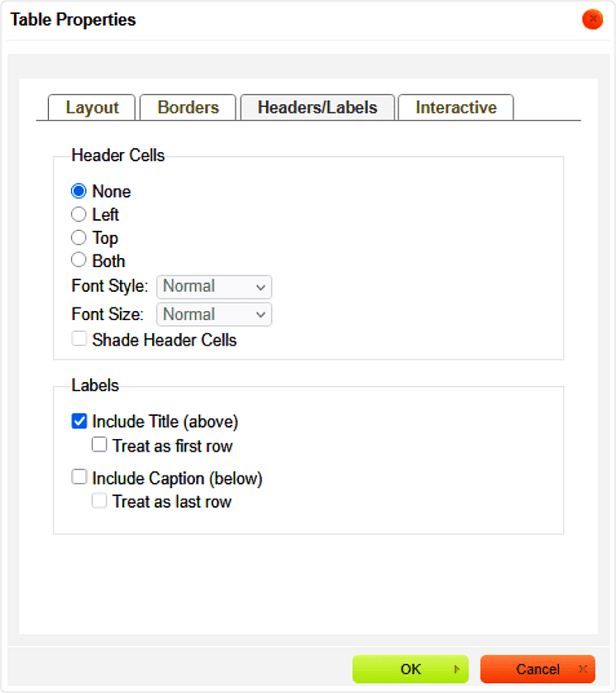Close the Table Properties dialog with the red X
The height and width of the screenshot is (693, 616).
point(592,20)
